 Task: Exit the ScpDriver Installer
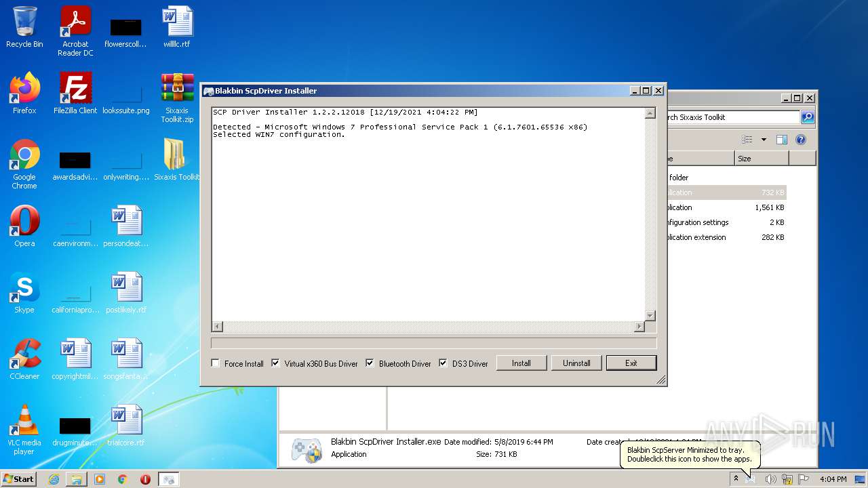click(631, 363)
